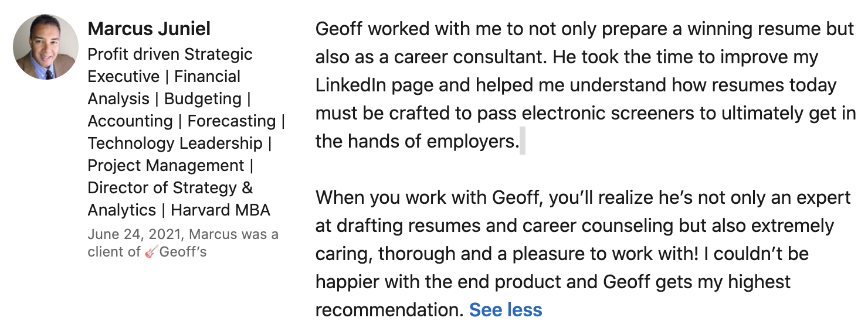
Task: Click the paragraph starting When you work with
Action: (583, 254)
